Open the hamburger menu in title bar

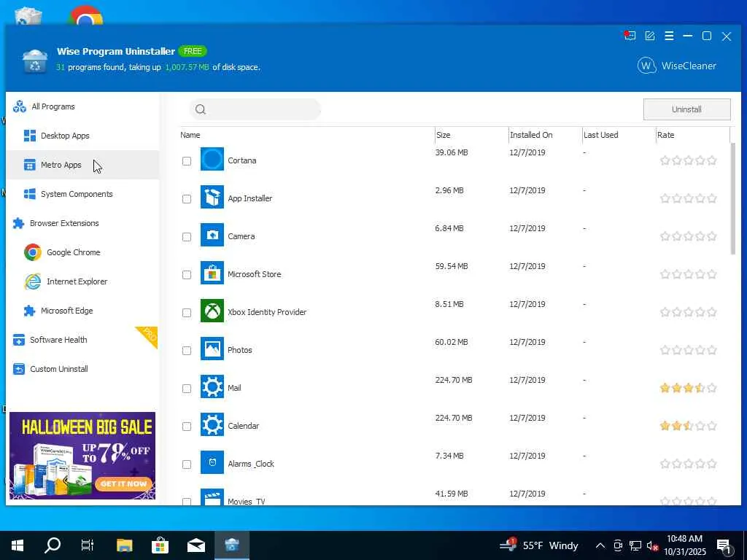[669, 36]
